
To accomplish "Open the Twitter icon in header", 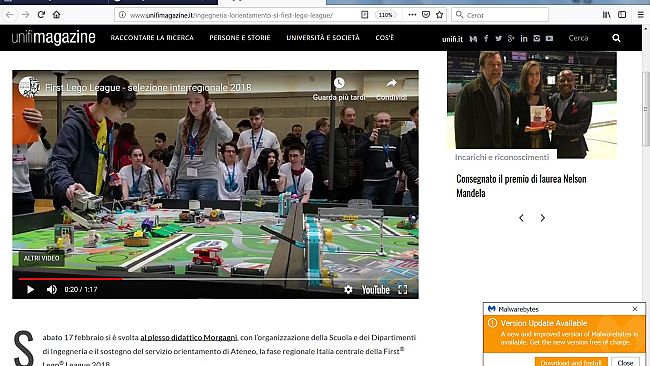I will coord(498,39).
